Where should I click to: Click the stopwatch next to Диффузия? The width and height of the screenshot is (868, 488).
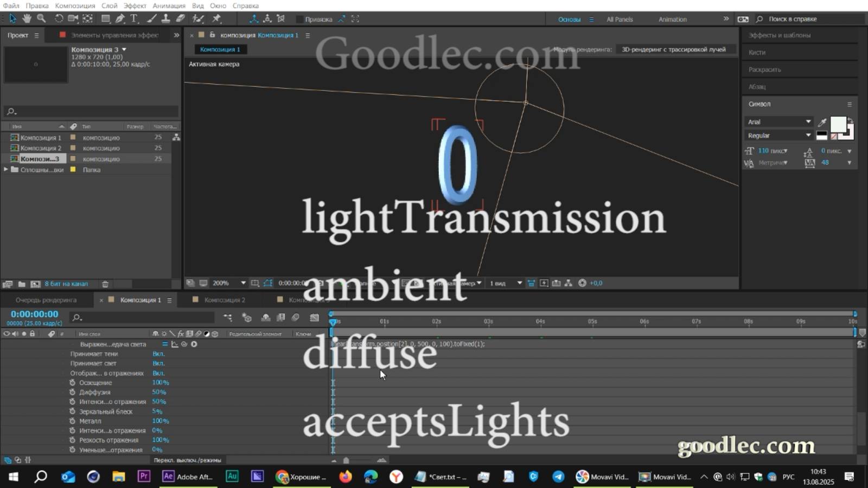point(73,392)
